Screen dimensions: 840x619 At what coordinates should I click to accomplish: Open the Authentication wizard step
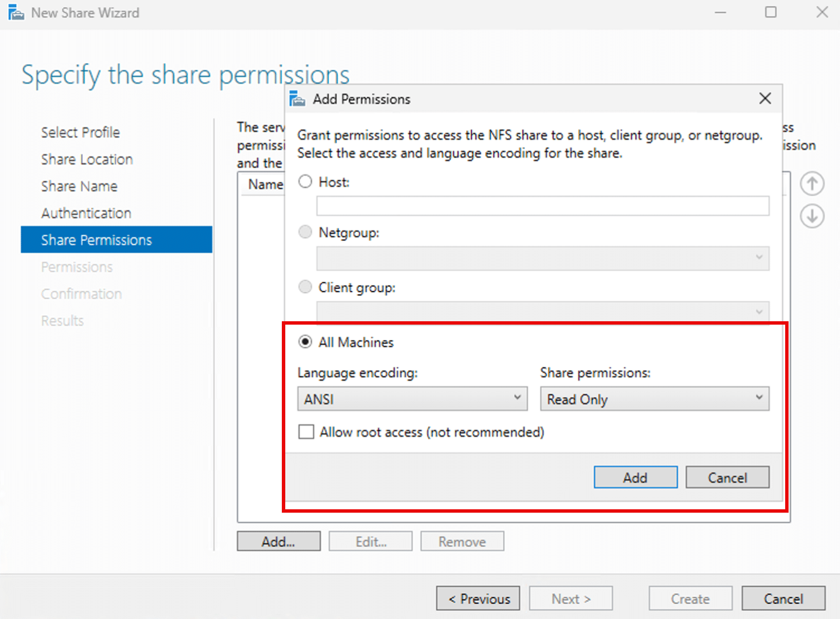tap(86, 213)
